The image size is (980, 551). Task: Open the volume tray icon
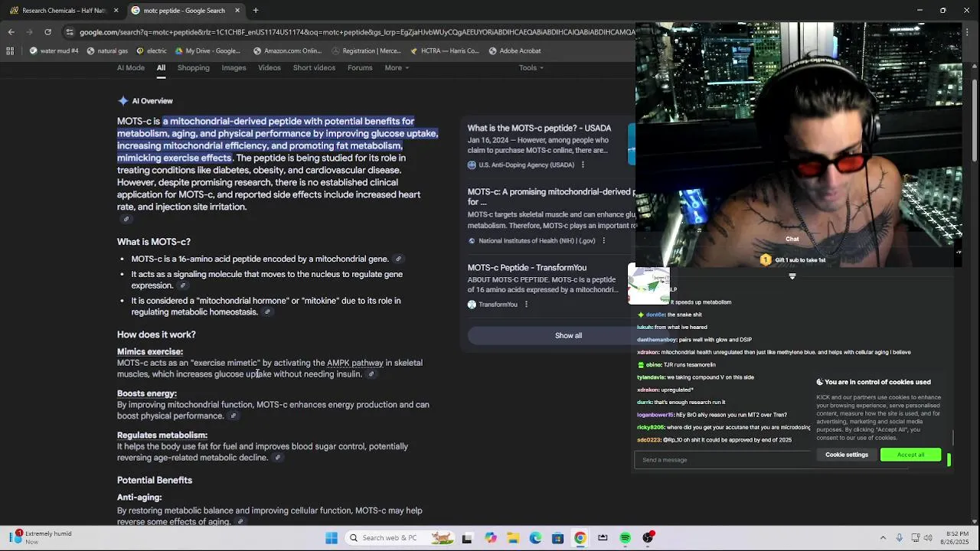tap(928, 538)
